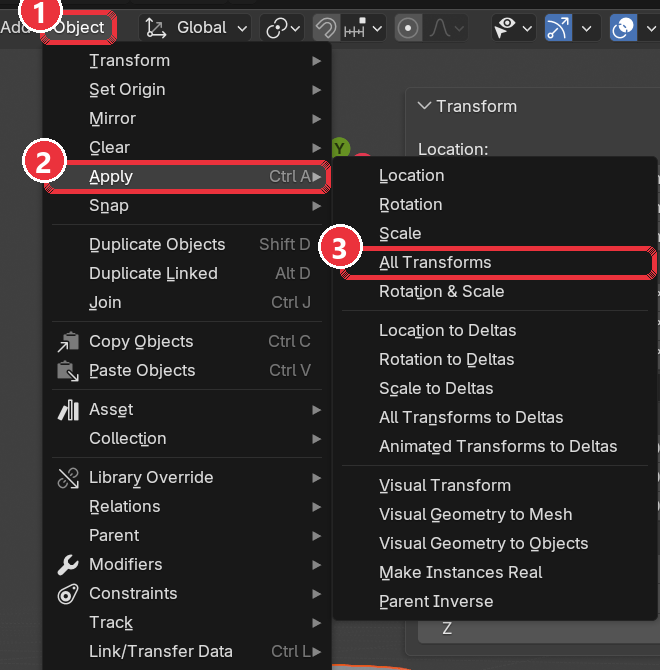Open the Parent submenu
This screenshot has width=660, height=670.
coord(187,535)
